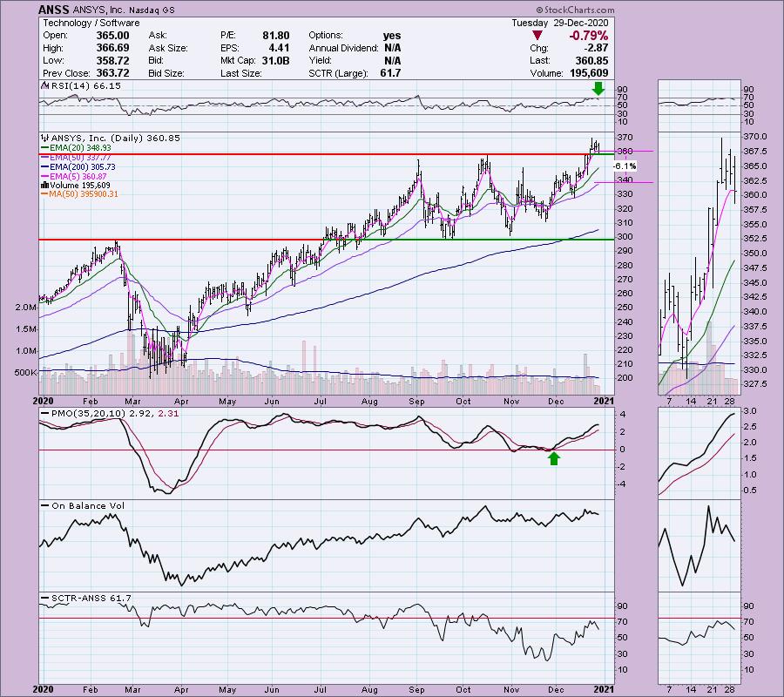The width and height of the screenshot is (784, 697).
Task: Click the green down arrow above the RSI line
Action: 598,89
